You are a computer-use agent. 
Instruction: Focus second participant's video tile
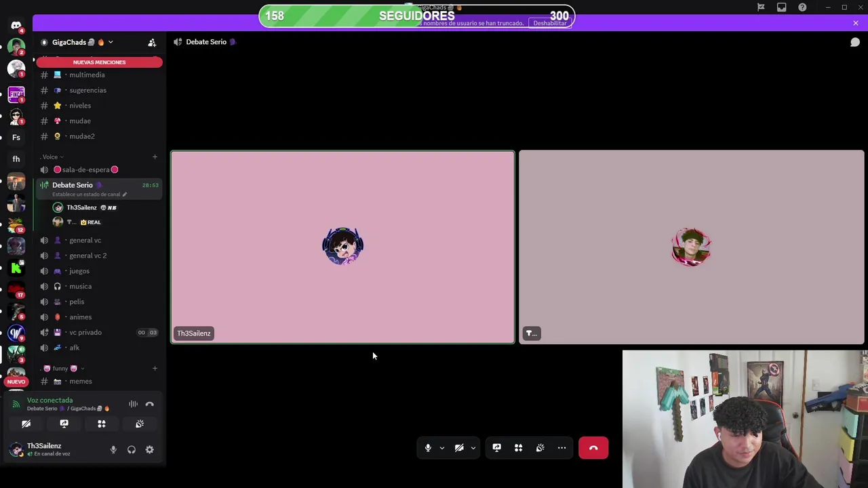[692, 247]
